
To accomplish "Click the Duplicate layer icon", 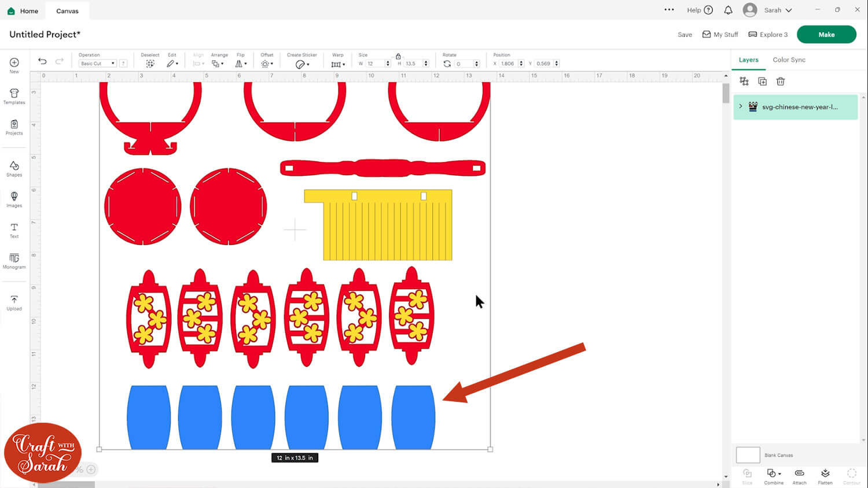I will click(762, 82).
